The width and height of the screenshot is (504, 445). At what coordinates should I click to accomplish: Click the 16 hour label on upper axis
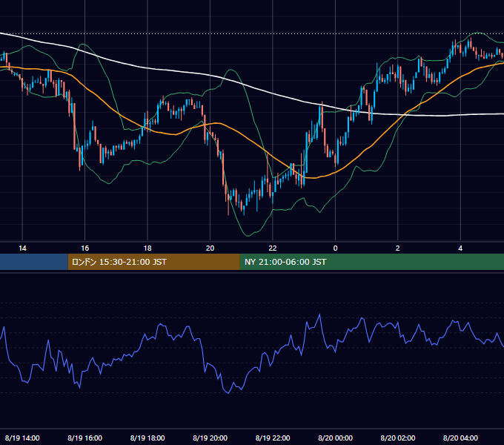84,248
